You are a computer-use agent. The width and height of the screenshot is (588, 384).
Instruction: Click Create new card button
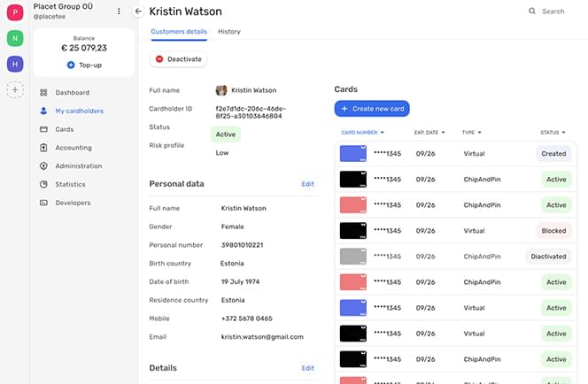pyautogui.click(x=372, y=109)
